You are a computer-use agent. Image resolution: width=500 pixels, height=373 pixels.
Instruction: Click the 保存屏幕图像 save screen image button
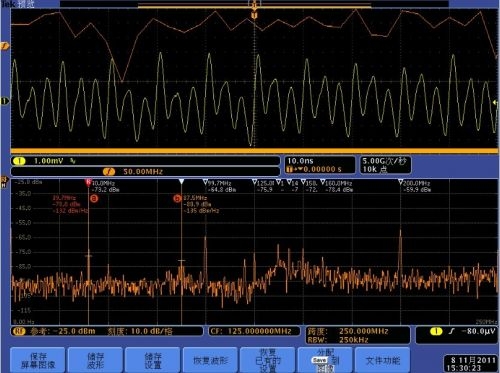tap(38, 360)
